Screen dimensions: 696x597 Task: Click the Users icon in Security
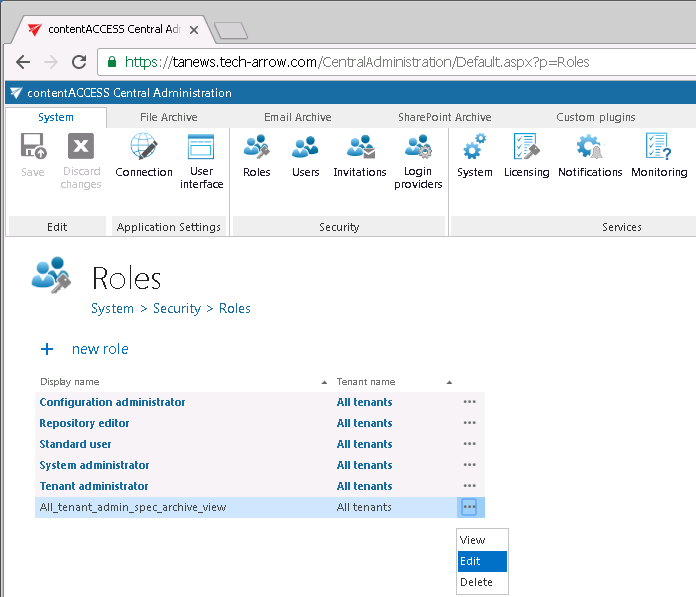pyautogui.click(x=305, y=158)
